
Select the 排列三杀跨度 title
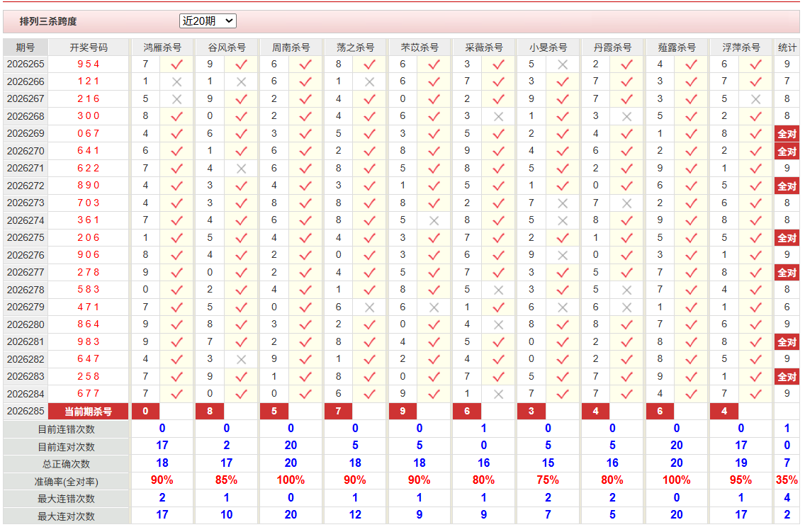48,21
